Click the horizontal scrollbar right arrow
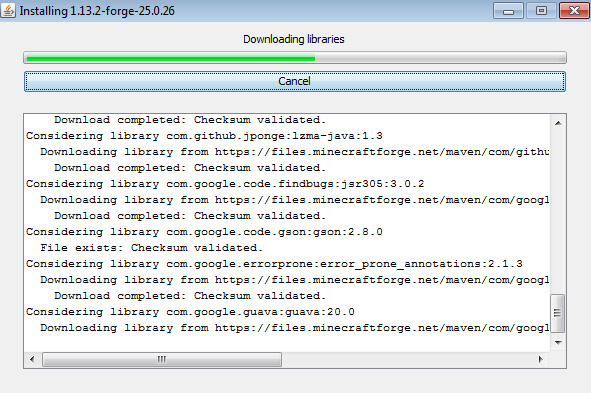The height and width of the screenshot is (393, 591). (541, 359)
